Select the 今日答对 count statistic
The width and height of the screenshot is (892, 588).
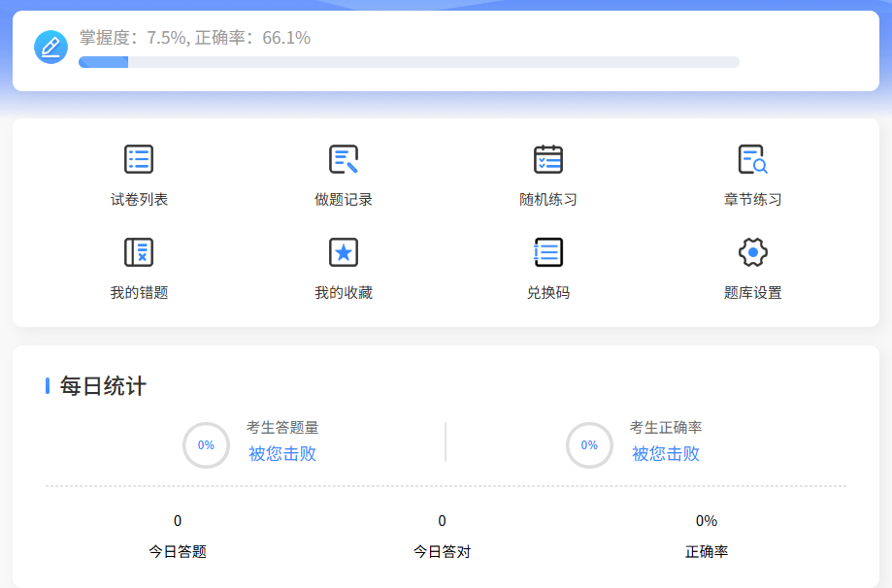(443, 522)
